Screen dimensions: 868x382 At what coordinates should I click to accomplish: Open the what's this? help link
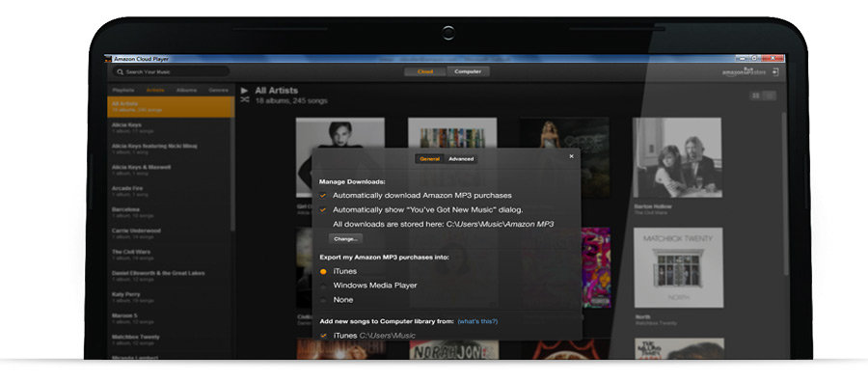477,321
